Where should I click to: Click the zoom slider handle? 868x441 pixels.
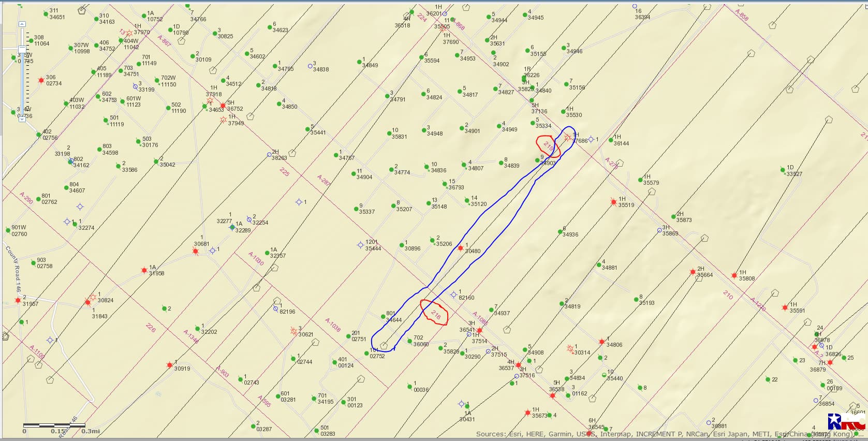22,49
